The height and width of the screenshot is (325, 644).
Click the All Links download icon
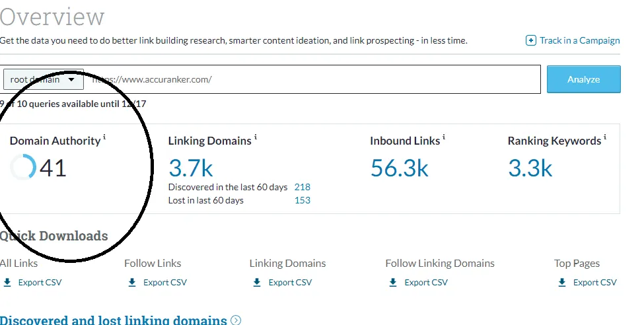click(x=7, y=282)
